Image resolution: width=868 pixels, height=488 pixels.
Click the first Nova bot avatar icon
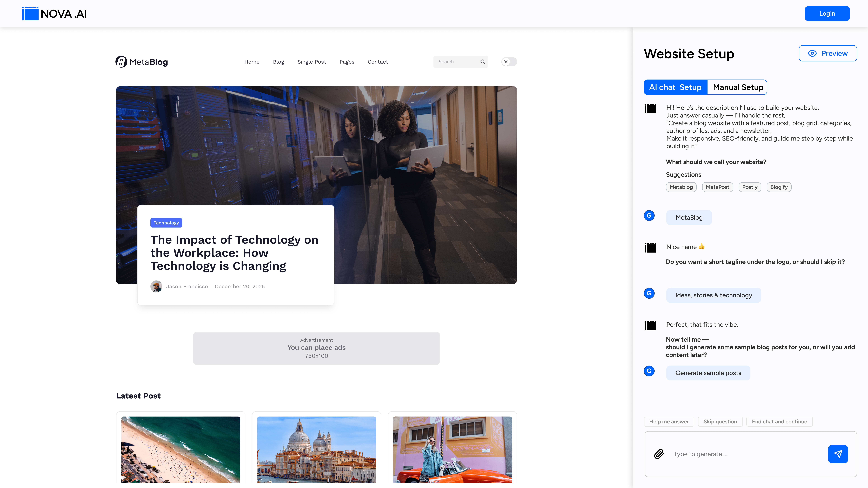[x=650, y=109]
